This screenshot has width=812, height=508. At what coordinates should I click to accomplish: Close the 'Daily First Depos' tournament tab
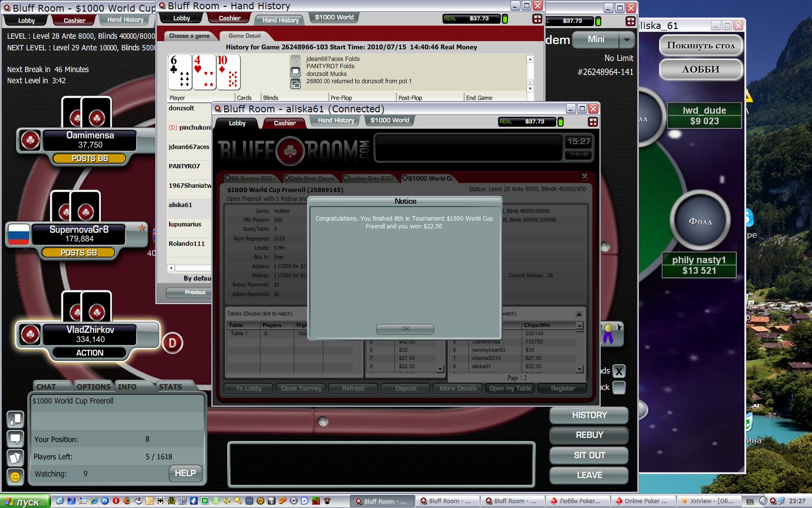click(x=287, y=178)
